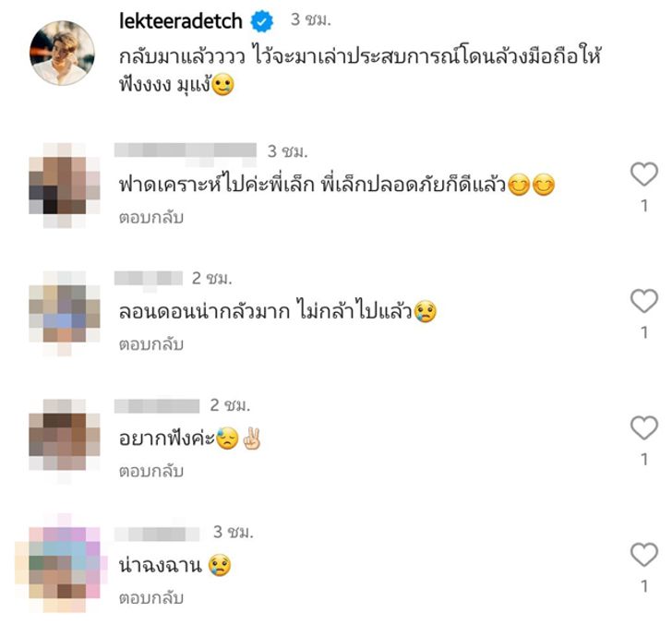Image resolution: width=672 pixels, height=625 pixels.
Task: Open the avatar of the น่าฉงฉาน commenter
Action: pyautogui.click(x=62, y=563)
